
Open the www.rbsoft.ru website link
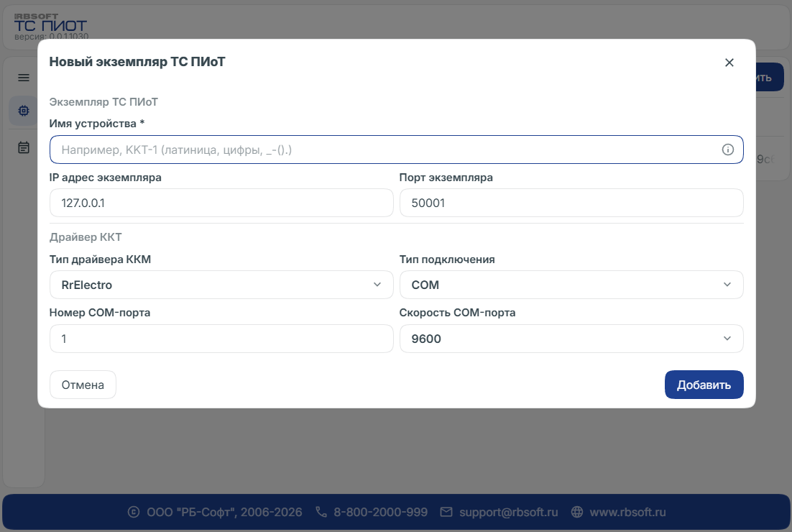(x=628, y=512)
